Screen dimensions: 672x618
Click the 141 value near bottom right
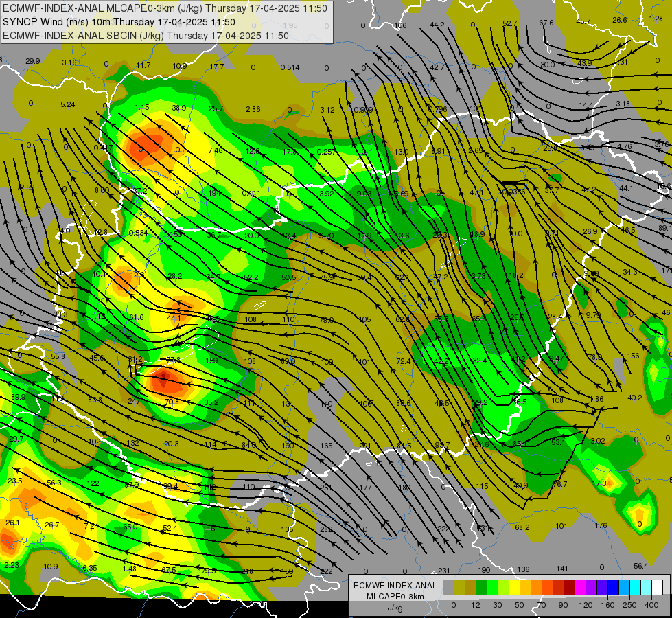coord(562,569)
